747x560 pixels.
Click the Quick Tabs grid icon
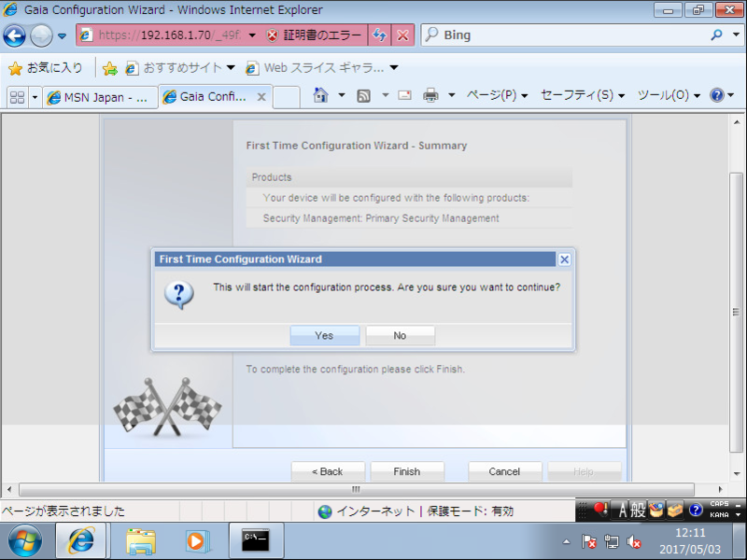pos(17,97)
